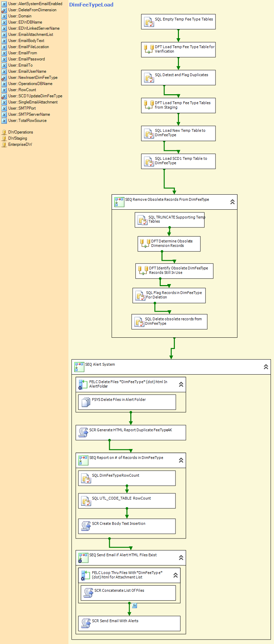The height and width of the screenshot is (644, 274).
Task: Click the DWOperations connection manager icon
Action: 4,132
